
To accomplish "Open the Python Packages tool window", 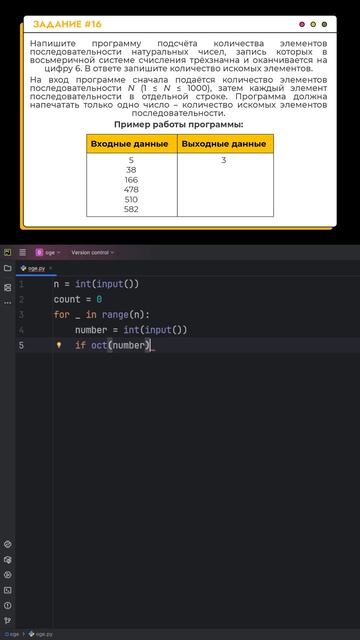I will [x=7, y=560].
